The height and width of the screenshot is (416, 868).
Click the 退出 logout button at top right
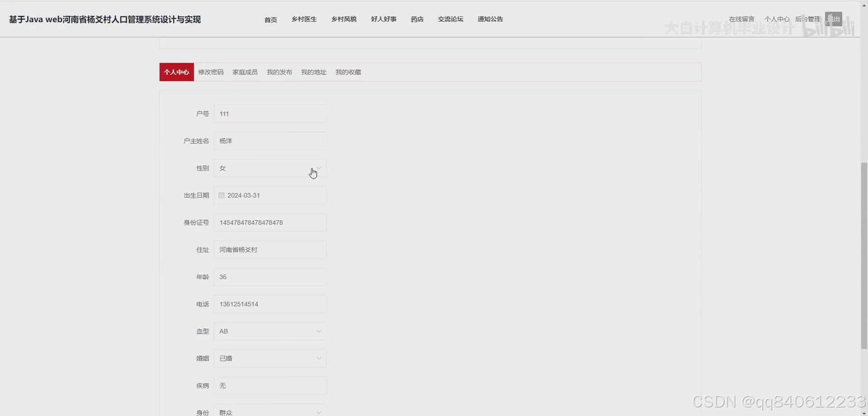point(834,19)
